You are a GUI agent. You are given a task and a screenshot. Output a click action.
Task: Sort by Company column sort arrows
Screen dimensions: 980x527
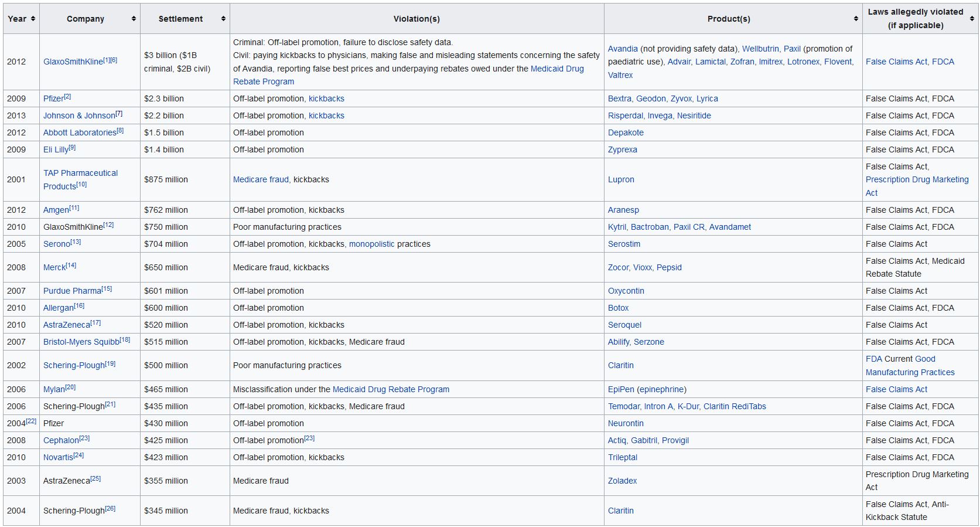coord(134,19)
